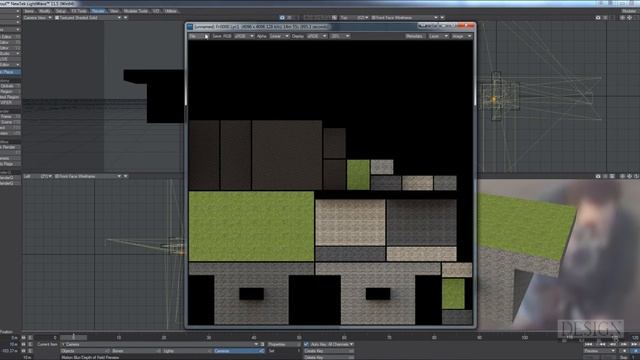Click the Left viewport extra options arrow
The height and width of the screenshot is (360, 640).
(126, 176)
